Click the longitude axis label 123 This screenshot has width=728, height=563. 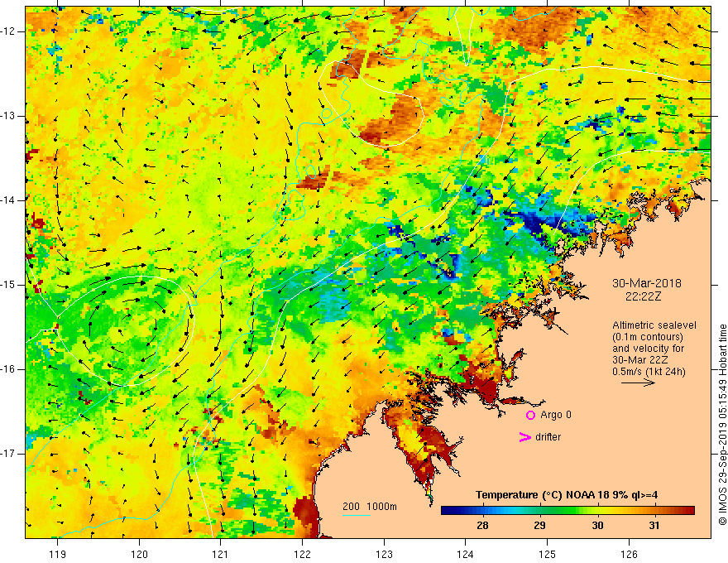point(384,554)
